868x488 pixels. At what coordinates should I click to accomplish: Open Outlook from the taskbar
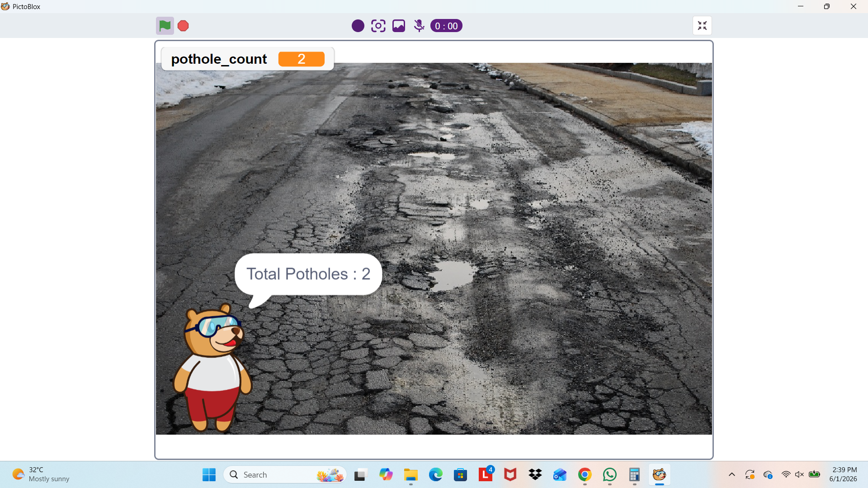[x=560, y=474]
